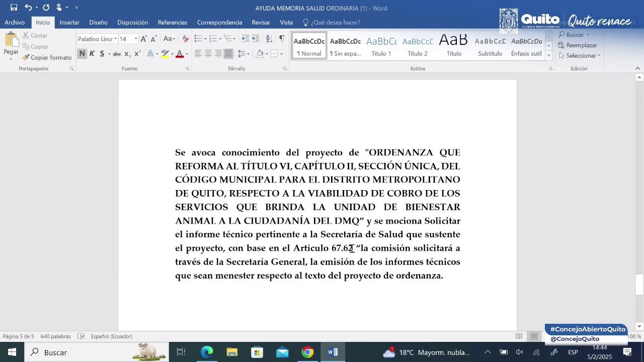Toggle paragraph marks pilcrow display
Screen dimensions: 644x362
[282, 39]
